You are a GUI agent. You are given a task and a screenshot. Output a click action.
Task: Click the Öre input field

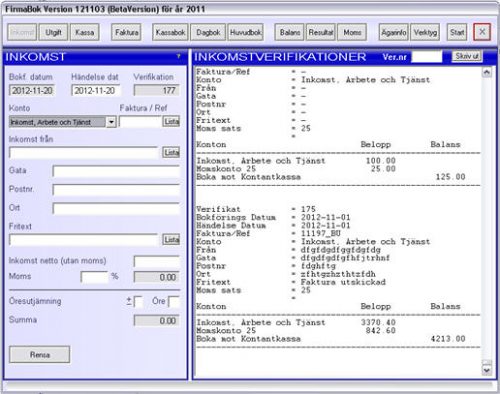(174, 302)
